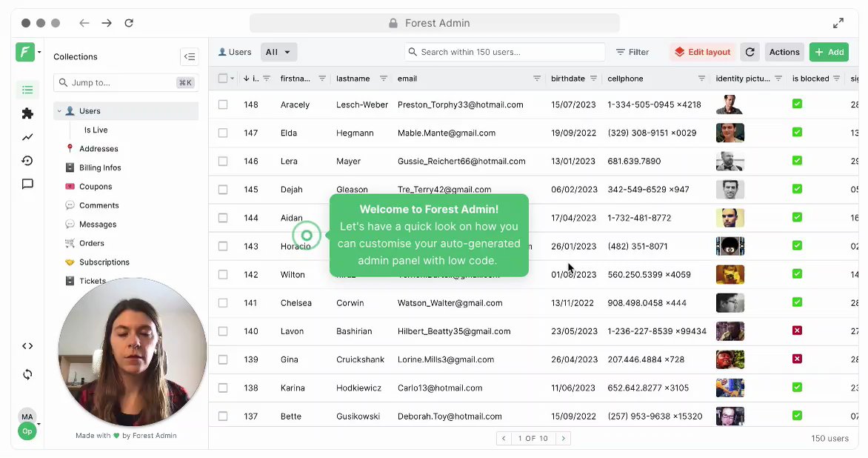Open the puzzle-piece workspaces icon
This screenshot has height=458, width=868.
tap(27, 113)
